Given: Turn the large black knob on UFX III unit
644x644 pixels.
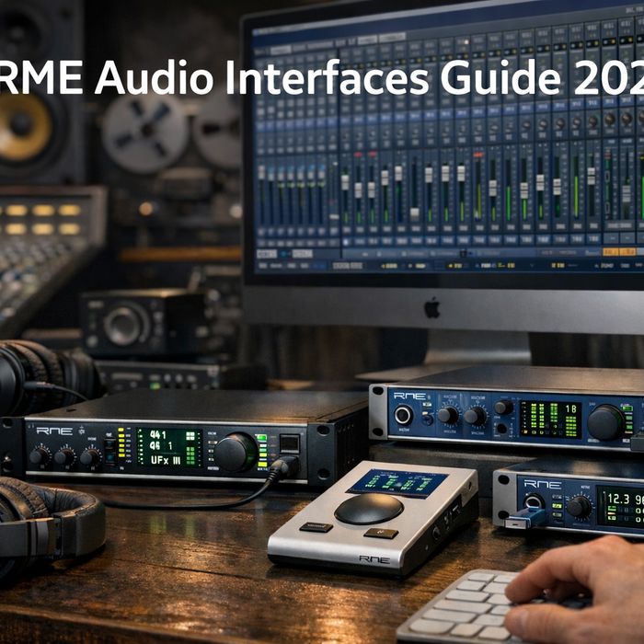Looking at the screenshot, I should [x=235, y=453].
